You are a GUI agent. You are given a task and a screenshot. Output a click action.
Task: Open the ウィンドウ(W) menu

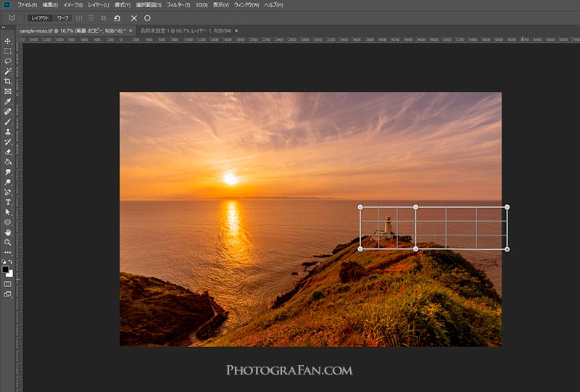point(246,5)
